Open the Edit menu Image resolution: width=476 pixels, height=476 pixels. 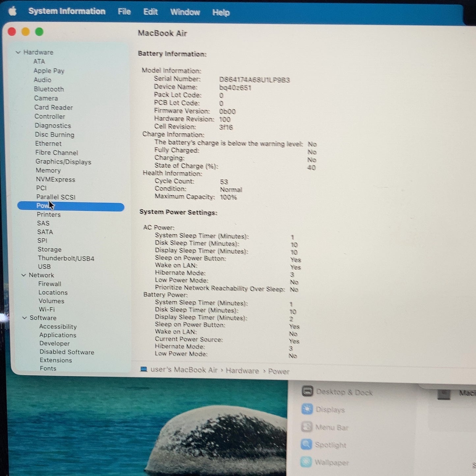(x=151, y=12)
